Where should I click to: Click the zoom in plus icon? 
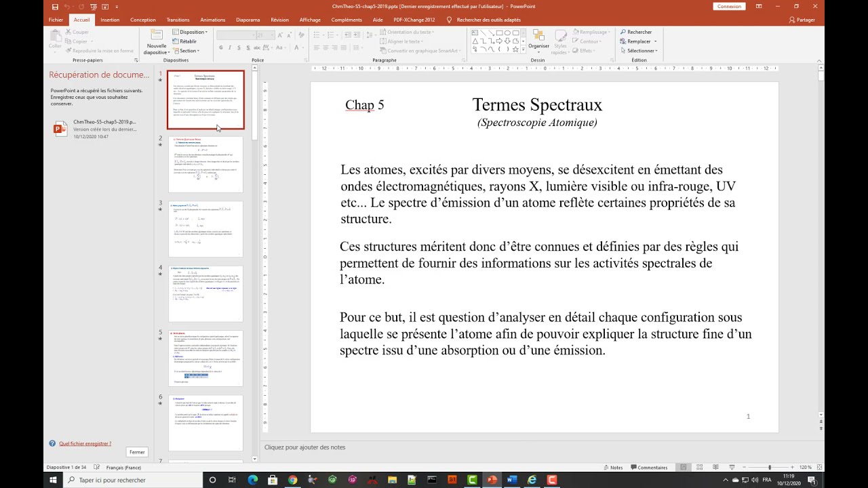pos(792,467)
